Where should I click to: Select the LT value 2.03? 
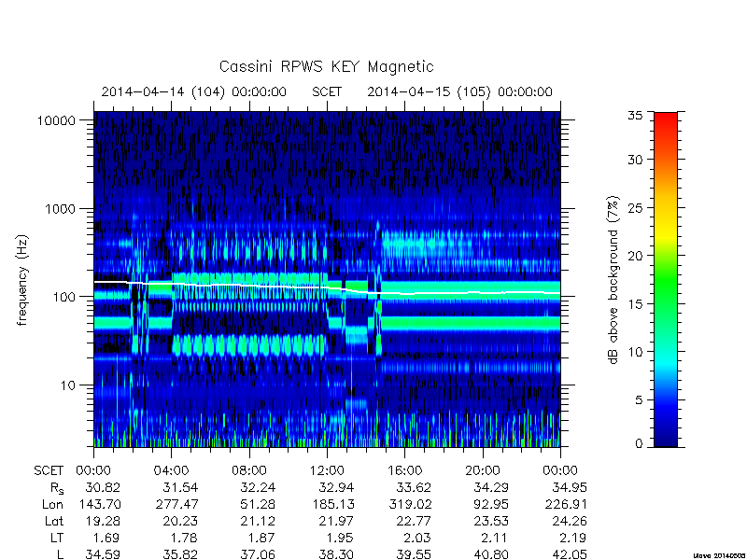click(417, 539)
